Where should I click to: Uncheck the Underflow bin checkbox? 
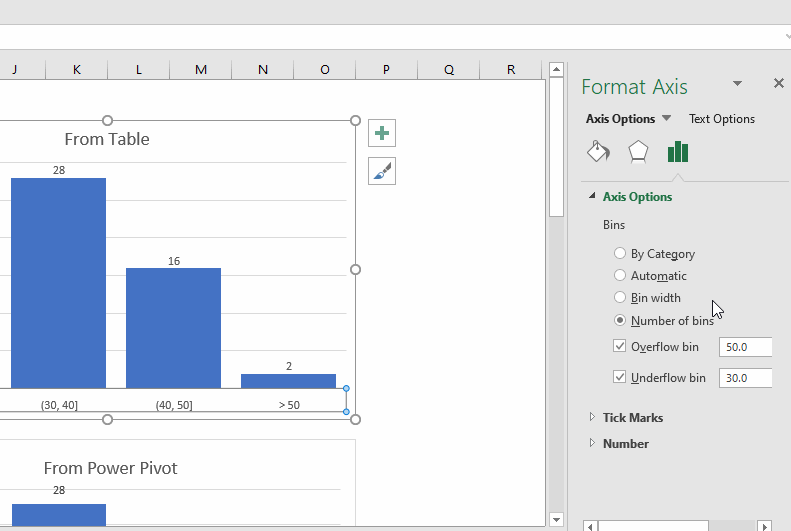[x=619, y=377]
